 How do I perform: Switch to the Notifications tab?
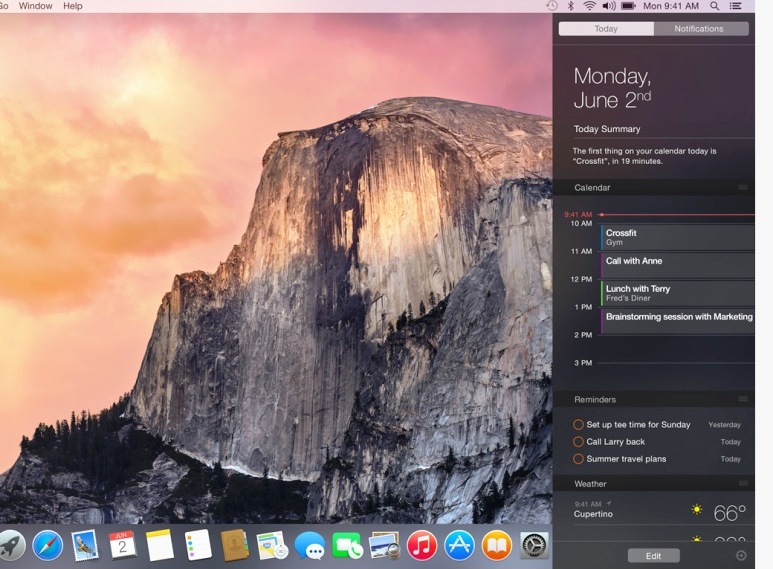(x=700, y=29)
